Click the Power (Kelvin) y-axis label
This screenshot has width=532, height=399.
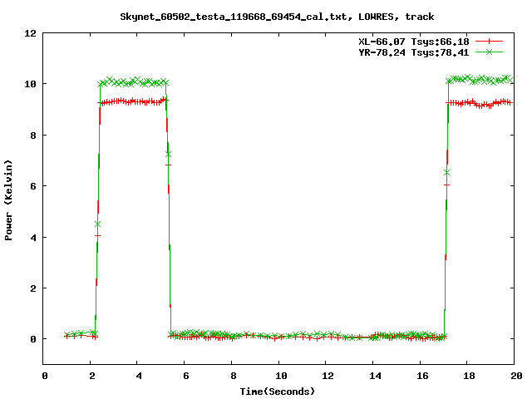(x=8, y=200)
